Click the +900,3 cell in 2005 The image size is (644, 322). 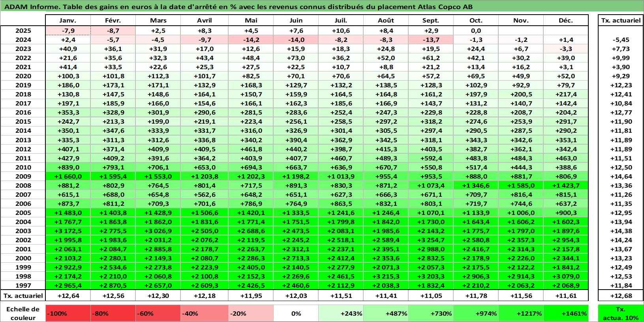tap(566, 213)
